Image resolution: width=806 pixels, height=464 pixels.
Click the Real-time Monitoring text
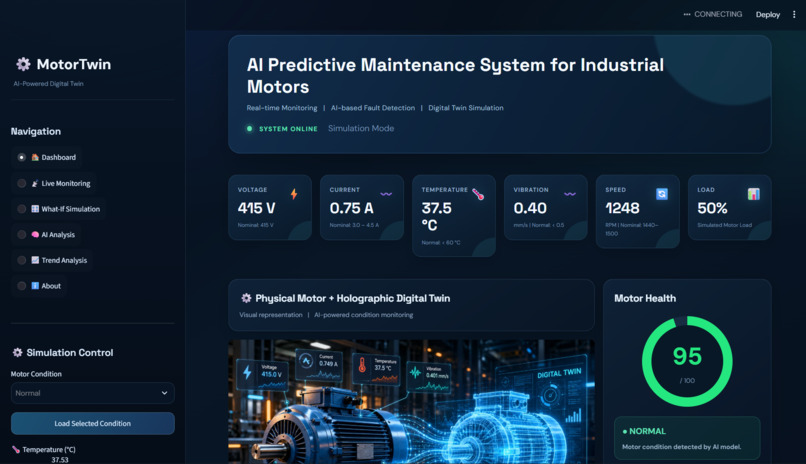pyautogui.click(x=282, y=108)
